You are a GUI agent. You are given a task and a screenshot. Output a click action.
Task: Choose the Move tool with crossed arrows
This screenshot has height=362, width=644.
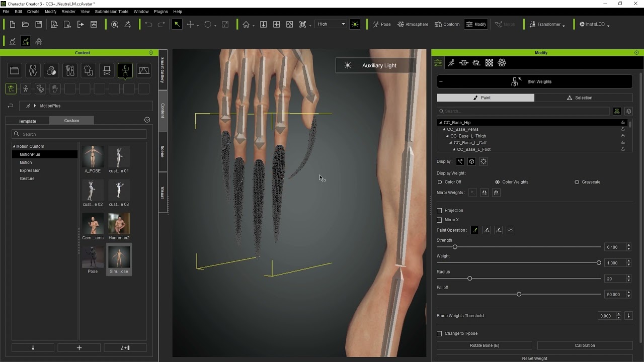click(x=191, y=24)
